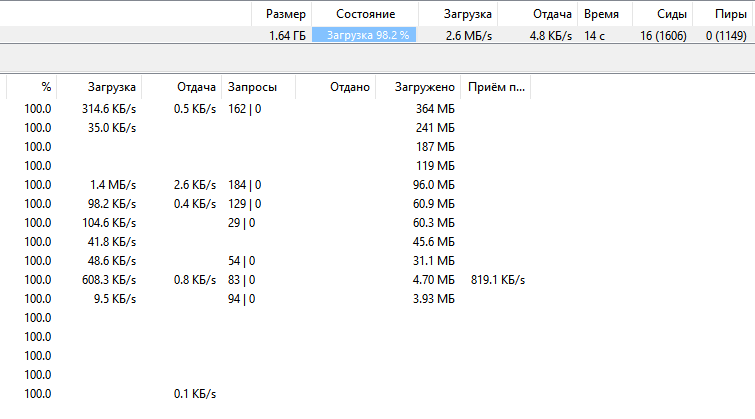Click downloaded value 31.1 МБ
The height and width of the screenshot is (419, 755).
[x=433, y=261]
